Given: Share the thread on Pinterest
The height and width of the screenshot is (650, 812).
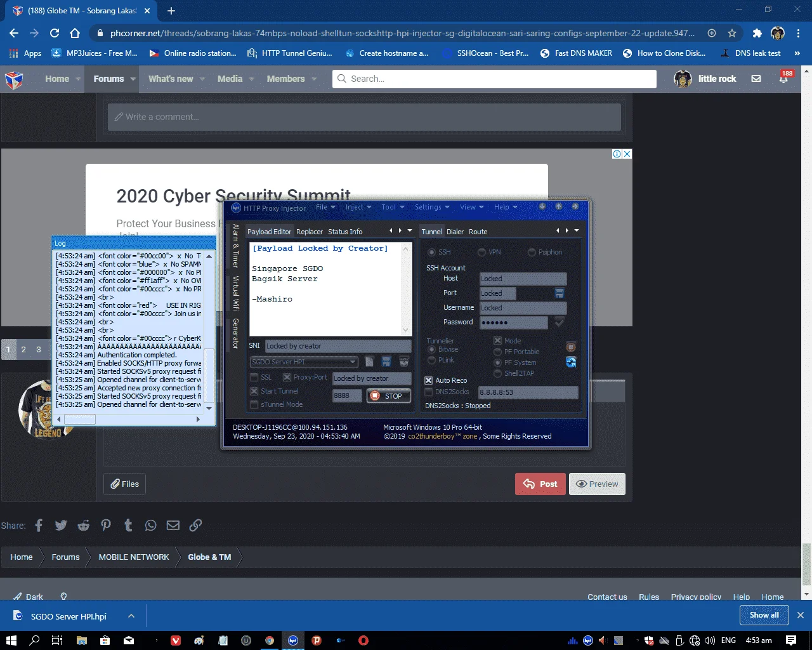Looking at the screenshot, I should [106, 525].
